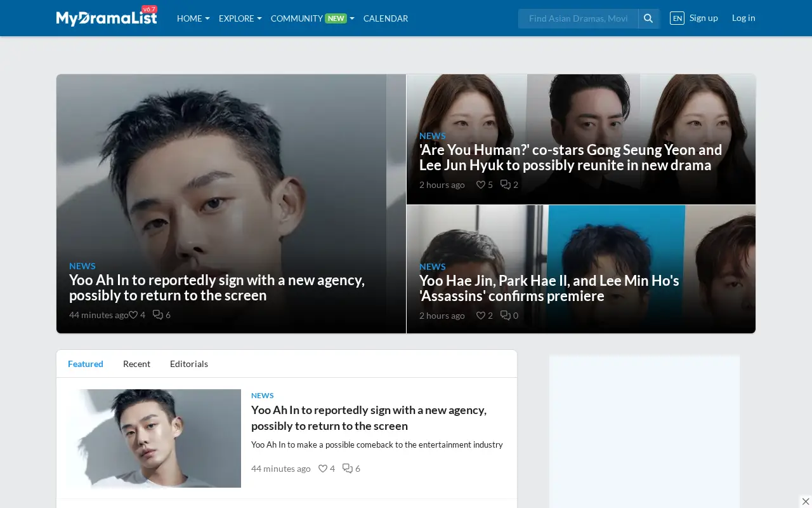The height and width of the screenshot is (508, 812).
Task: Expand the HOME dropdown menu
Action: coord(193,18)
